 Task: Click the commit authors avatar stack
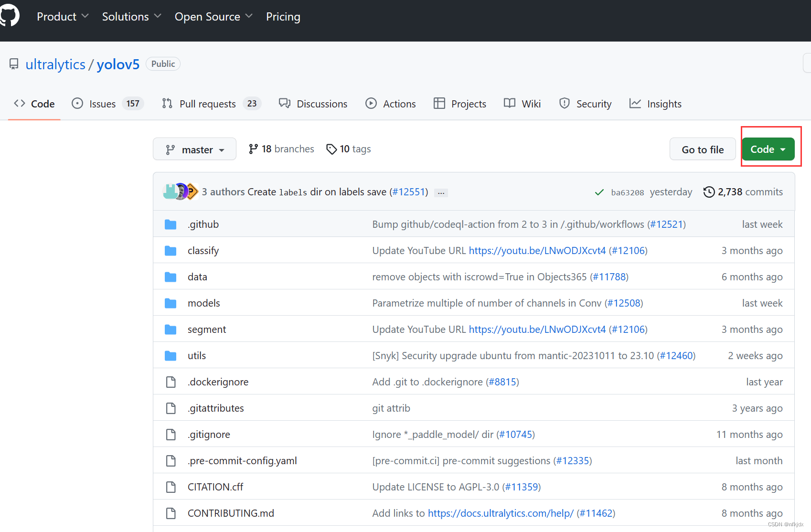tap(180, 192)
